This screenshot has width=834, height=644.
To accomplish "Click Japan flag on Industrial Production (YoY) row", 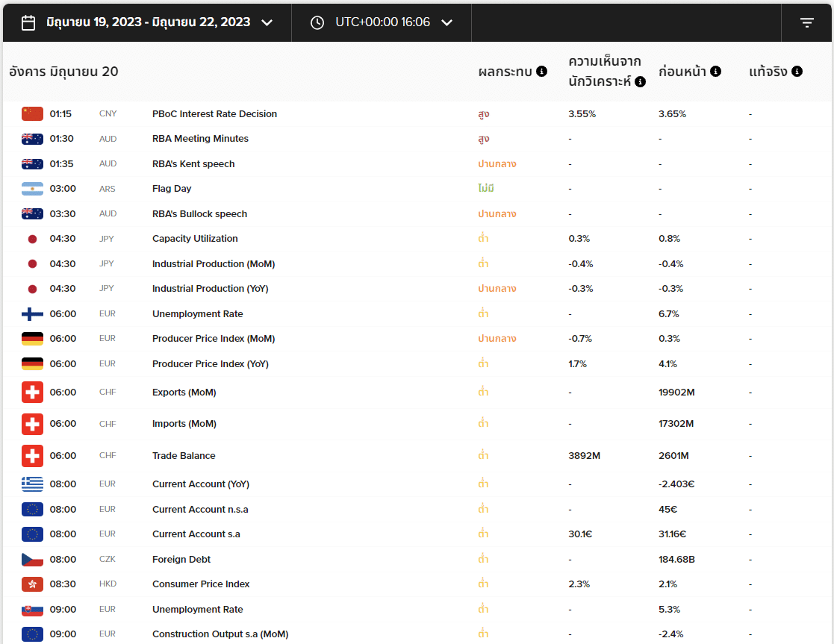I will (x=32, y=289).
